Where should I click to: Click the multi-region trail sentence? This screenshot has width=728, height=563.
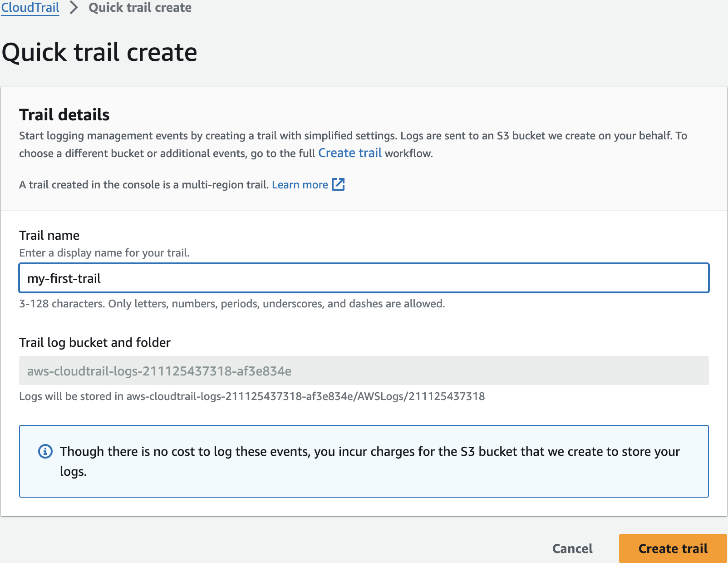(144, 185)
